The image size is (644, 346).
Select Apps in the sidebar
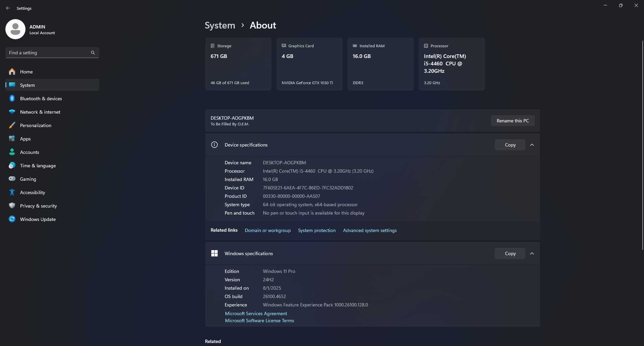(52, 138)
